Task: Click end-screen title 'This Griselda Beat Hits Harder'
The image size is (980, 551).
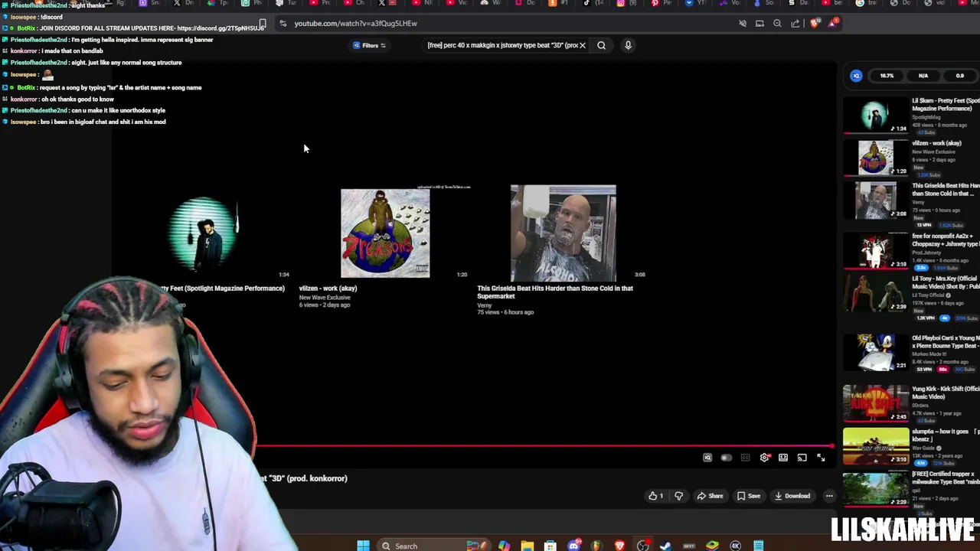Action: 555,292
